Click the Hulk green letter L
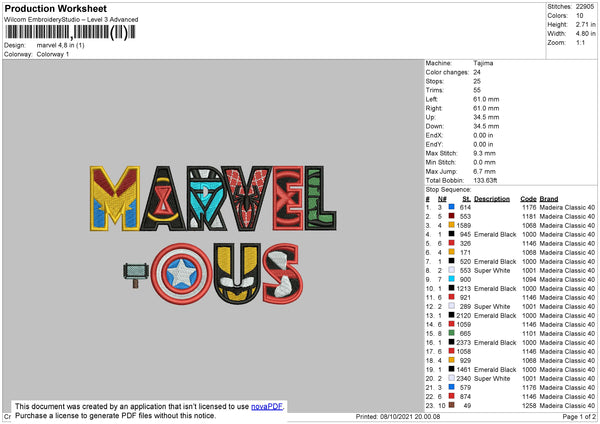The height and width of the screenshot is (424, 600). 321,198
